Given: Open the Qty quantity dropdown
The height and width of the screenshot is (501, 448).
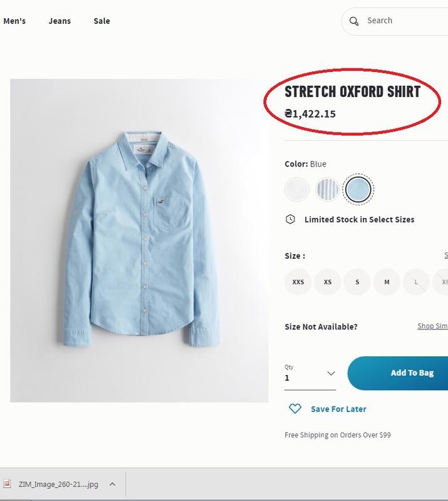Looking at the screenshot, I should (310, 374).
